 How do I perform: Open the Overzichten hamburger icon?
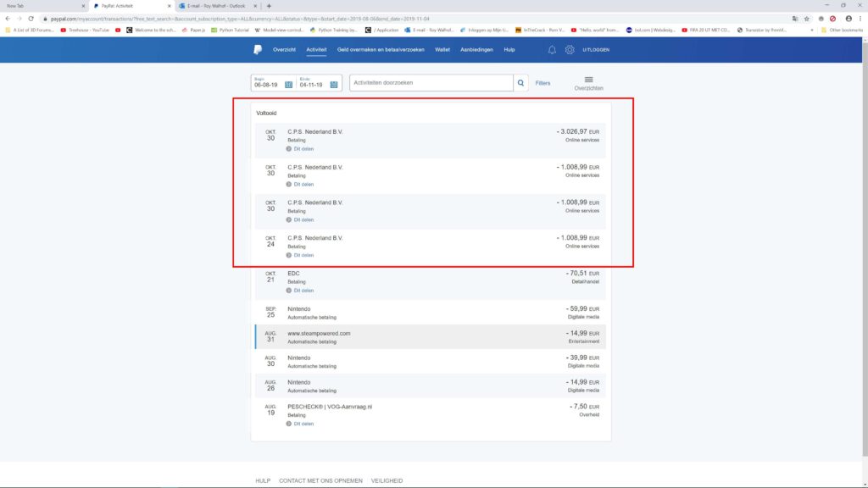click(x=588, y=80)
